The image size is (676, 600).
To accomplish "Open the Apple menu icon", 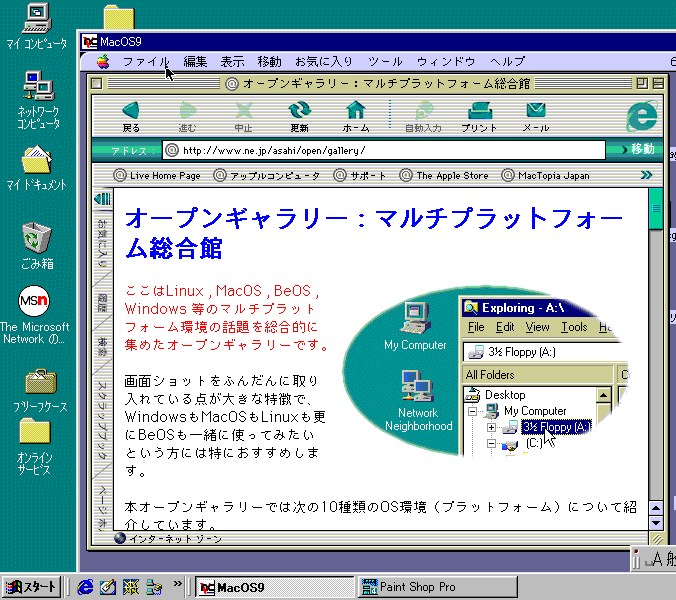I will point(103,62).
